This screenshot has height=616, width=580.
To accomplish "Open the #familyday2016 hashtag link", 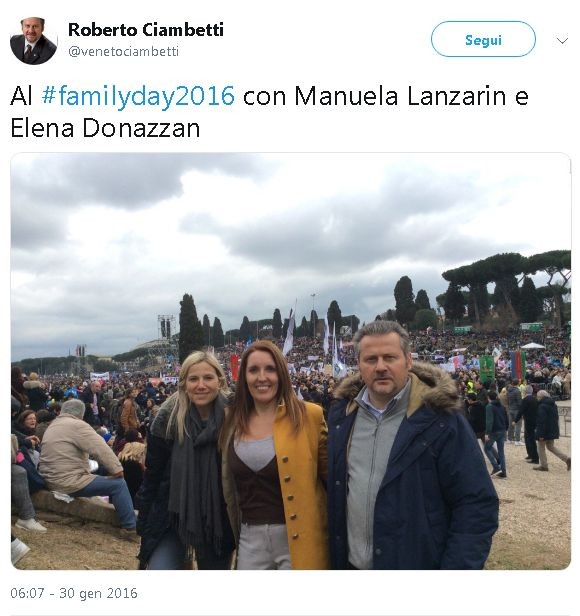I will pyautogui.click(x=138, y=95).
